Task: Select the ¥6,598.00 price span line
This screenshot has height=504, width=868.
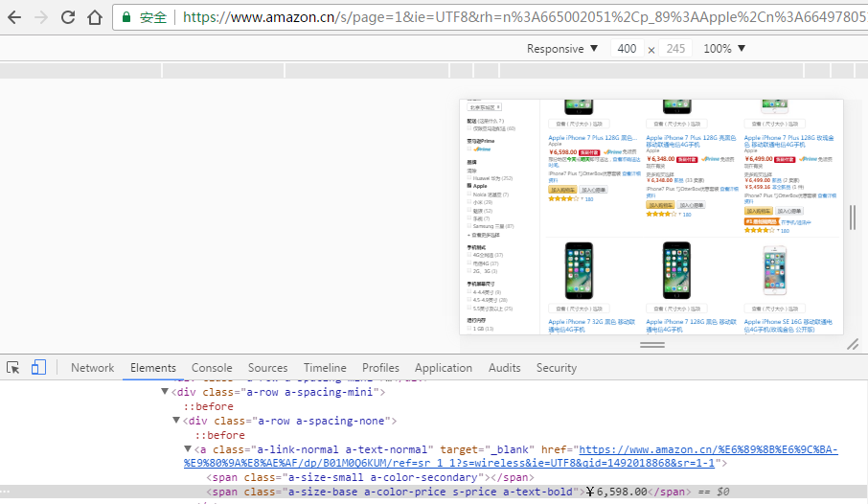Action: [434, 492]
